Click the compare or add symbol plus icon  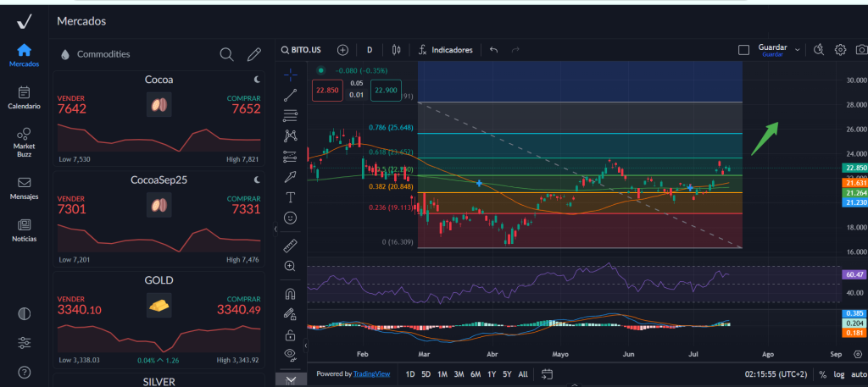[x=342, y=50]
